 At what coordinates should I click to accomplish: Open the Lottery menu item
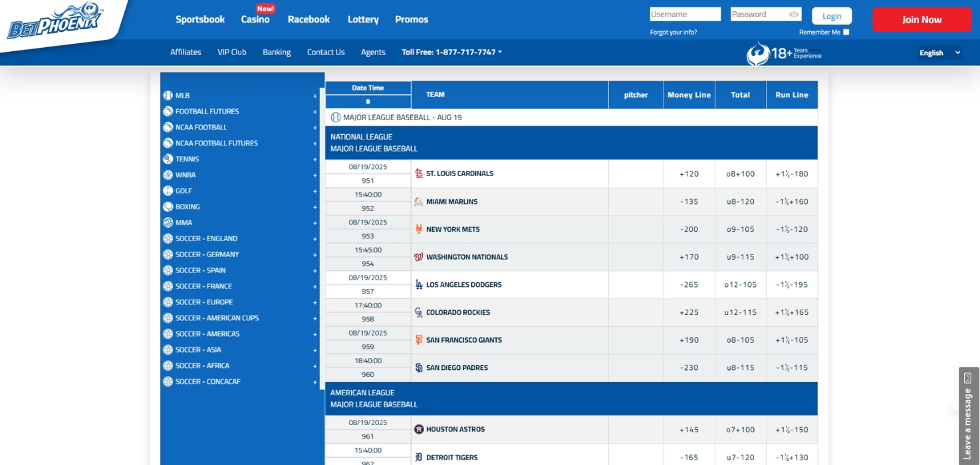pyautogui.click(x=363, y=19)
